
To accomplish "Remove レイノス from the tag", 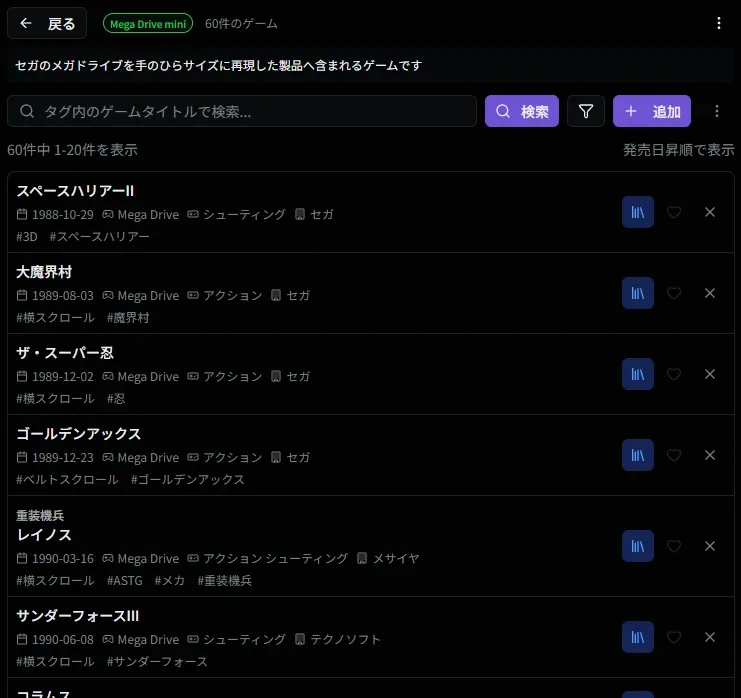I will (x=710, y=546).
